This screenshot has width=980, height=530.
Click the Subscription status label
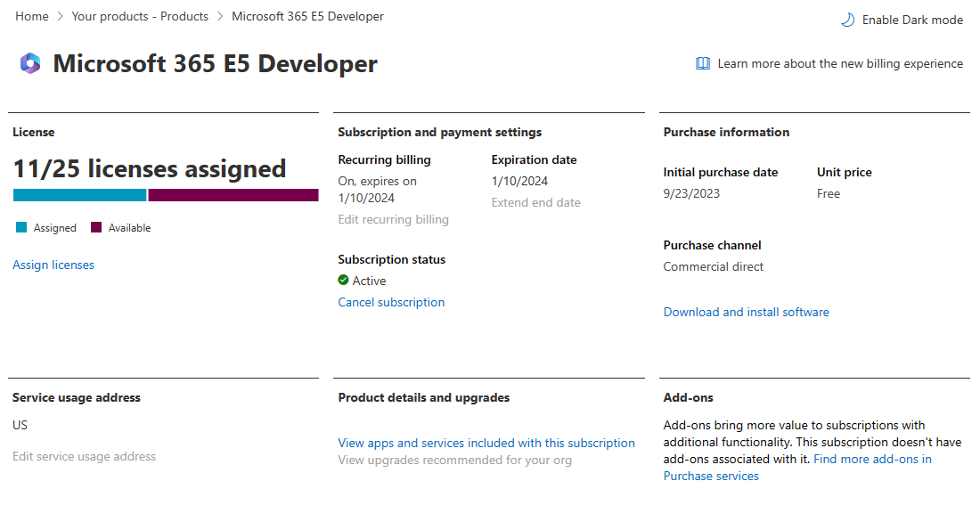392,259
